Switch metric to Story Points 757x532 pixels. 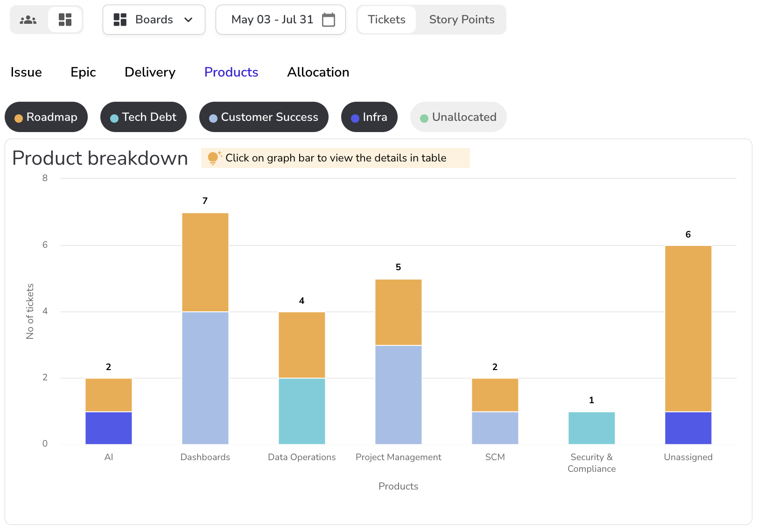(x=461, y=20)
